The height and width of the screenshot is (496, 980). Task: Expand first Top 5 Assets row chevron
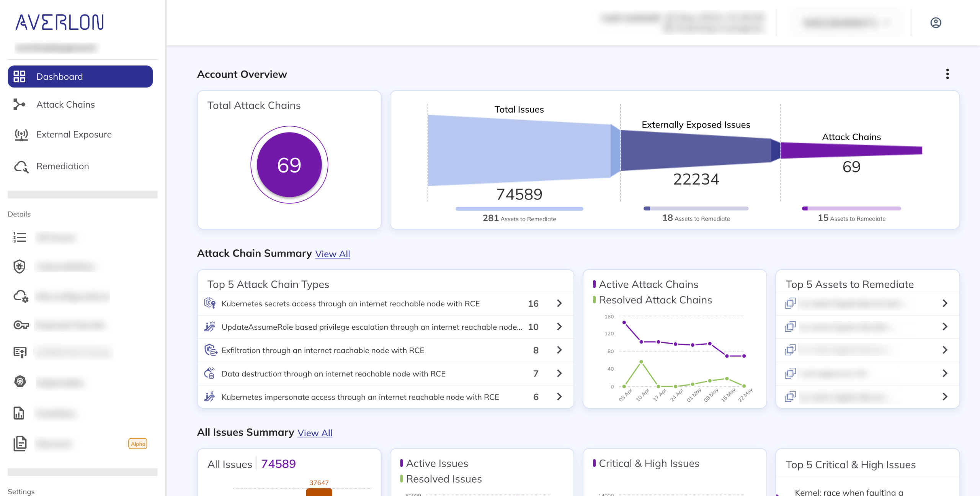(x=945, y=303)
